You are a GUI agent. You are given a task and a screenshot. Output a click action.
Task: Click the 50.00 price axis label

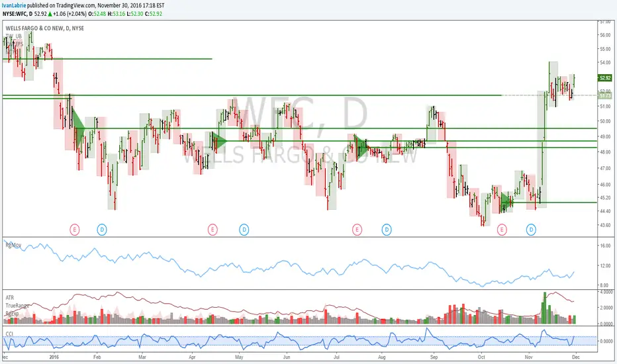[605, 121]
